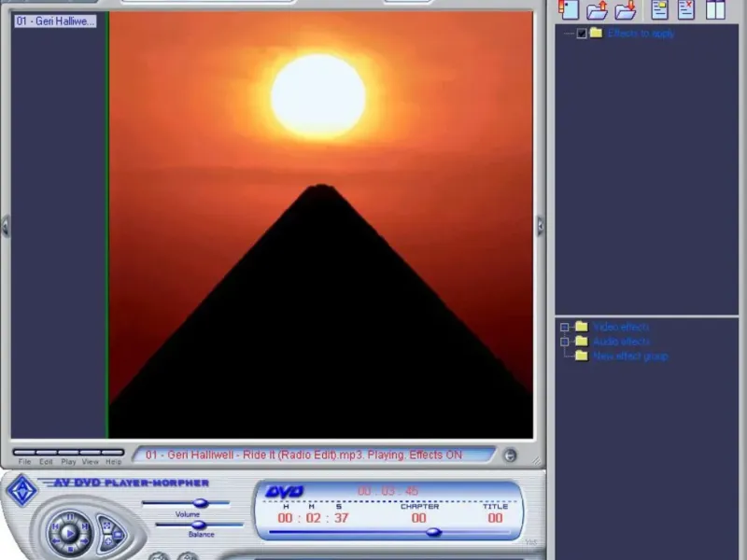This screenshot has height=560, width=747.
Task: Open the View menu
Action: click(90, 462)
